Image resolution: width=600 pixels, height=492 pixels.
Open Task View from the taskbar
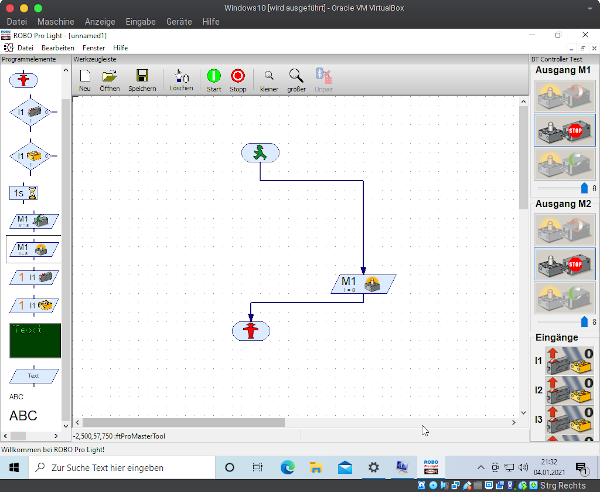[258, 468]
